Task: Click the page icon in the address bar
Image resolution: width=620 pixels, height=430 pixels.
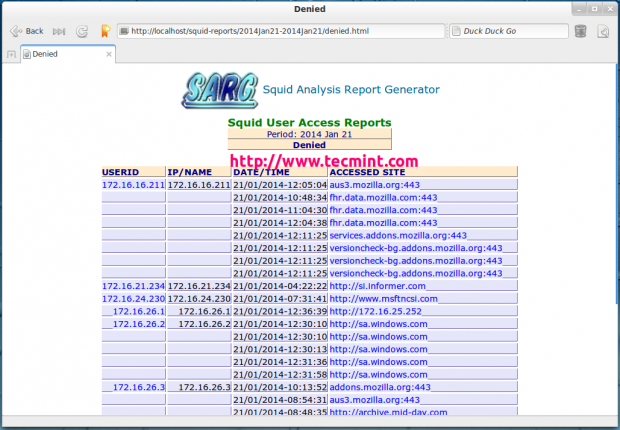Action: (124, 31)
